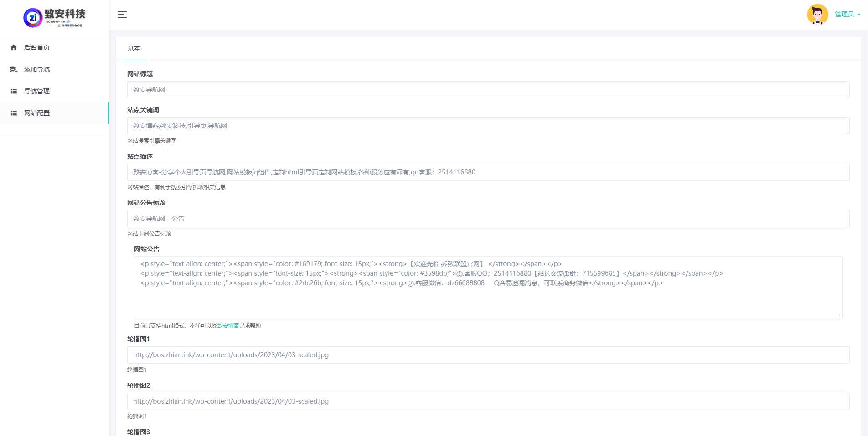The image size is (868, 436).
Task: Expand the 管理员 dropdown menu
Action: 847,15
